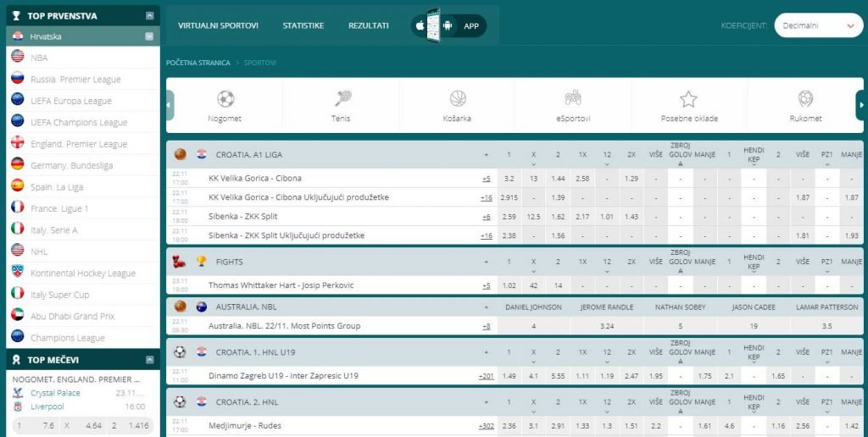Show +5 more markets for Velika Gorica - Cibona
868x437 pixels.
(486, 179)
